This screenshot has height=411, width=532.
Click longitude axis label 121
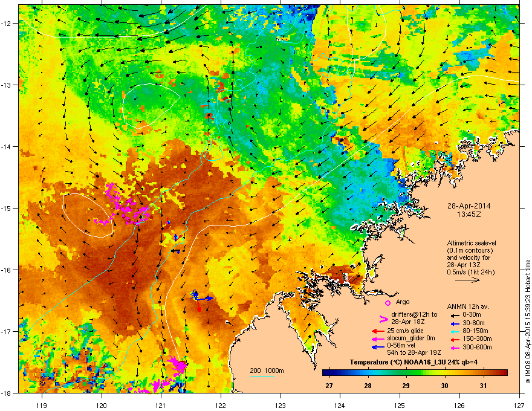[x=161, y=405]
